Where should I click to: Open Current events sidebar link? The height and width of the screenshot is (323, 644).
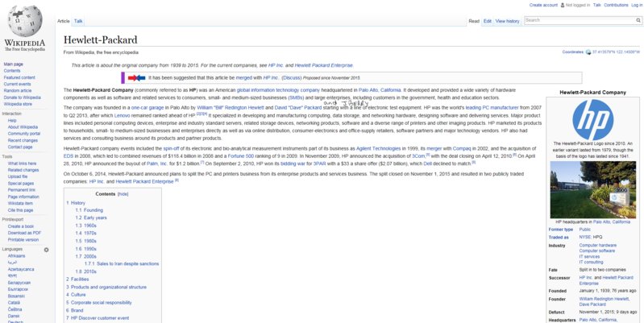click(17, 84)
